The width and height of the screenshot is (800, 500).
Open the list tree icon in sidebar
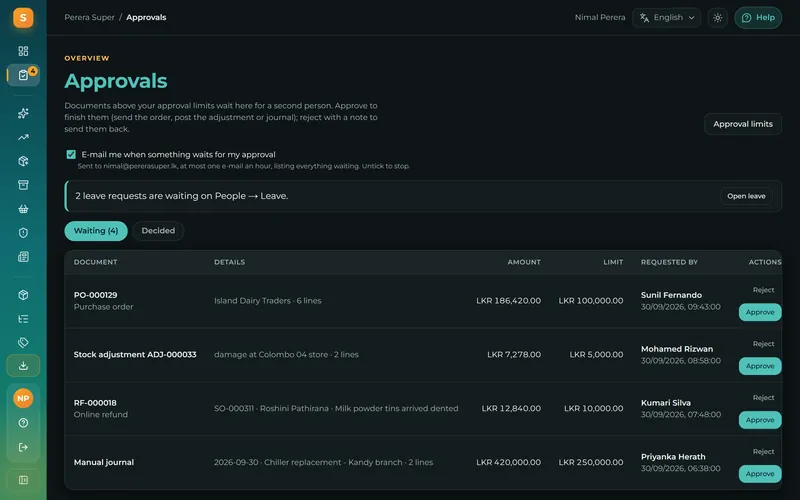[23, 319]
